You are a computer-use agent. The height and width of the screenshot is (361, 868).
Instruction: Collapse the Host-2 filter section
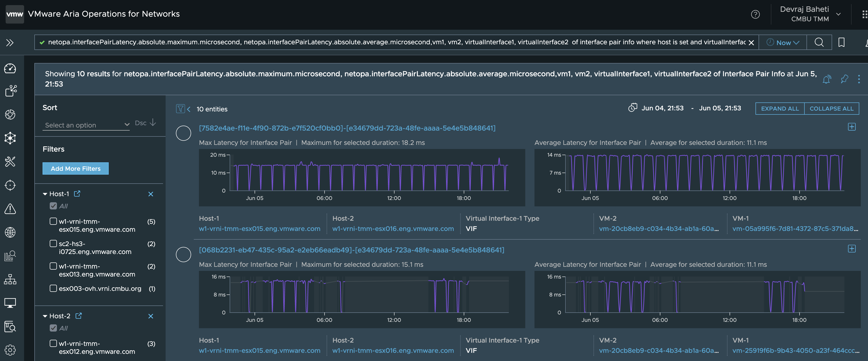45,316
